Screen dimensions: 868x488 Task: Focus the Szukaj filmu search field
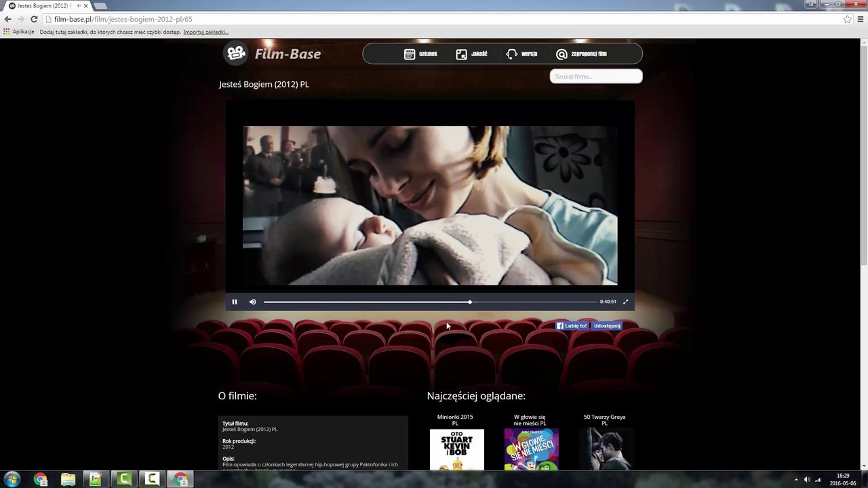pyautogui.click(x=596, y=76)
